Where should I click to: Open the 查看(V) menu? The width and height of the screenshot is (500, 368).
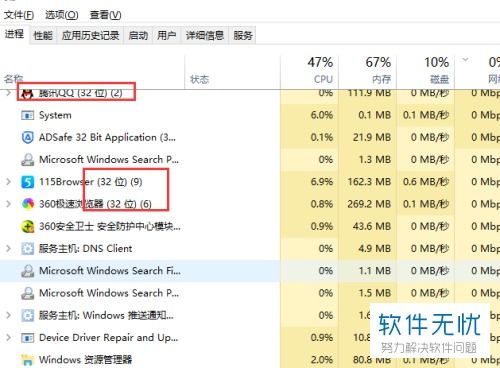click(x=105, y=15)
